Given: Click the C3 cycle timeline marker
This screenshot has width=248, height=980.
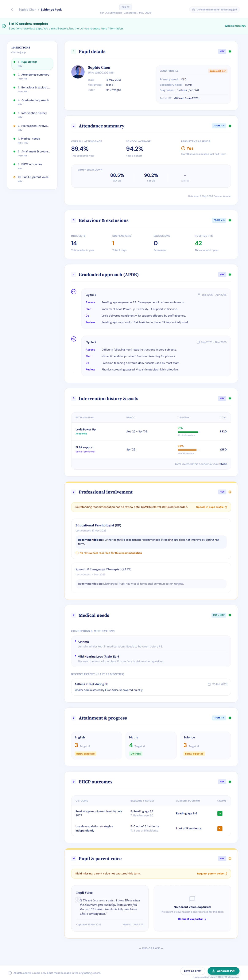Looking at the screenshot, I should coord(74,292).
